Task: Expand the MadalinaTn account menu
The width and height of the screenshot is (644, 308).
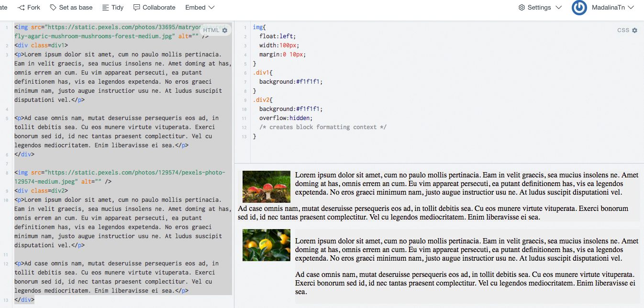Action: [x=612, y=7]
